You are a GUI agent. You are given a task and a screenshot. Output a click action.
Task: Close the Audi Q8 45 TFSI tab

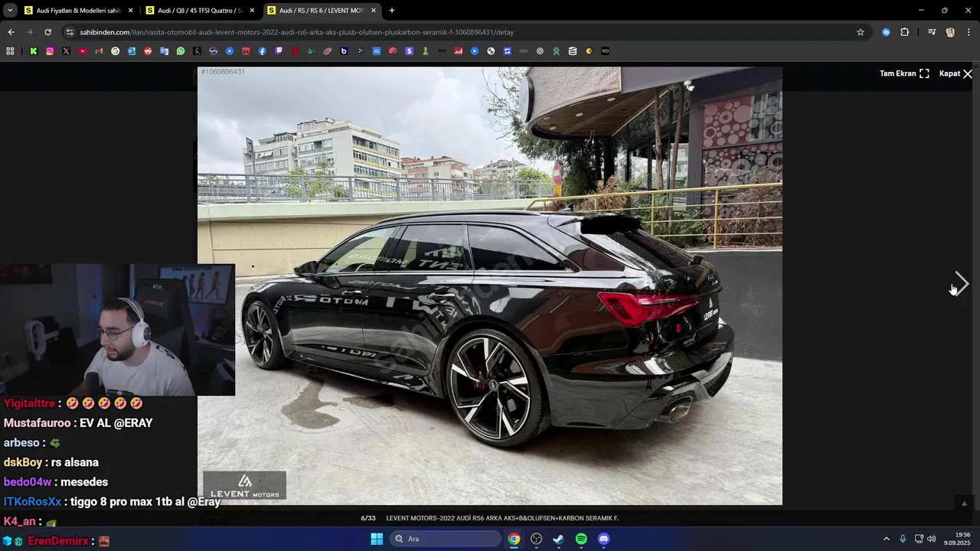click(252, 11)
